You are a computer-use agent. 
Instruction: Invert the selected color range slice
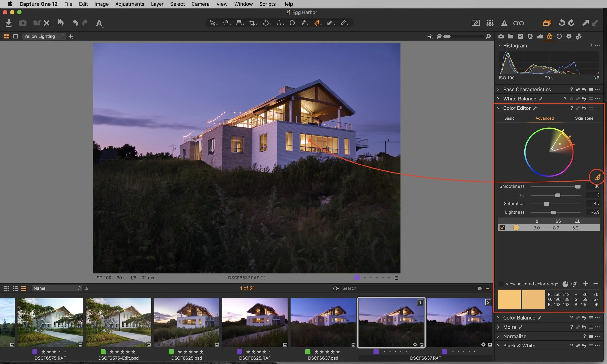pos(565,284)
